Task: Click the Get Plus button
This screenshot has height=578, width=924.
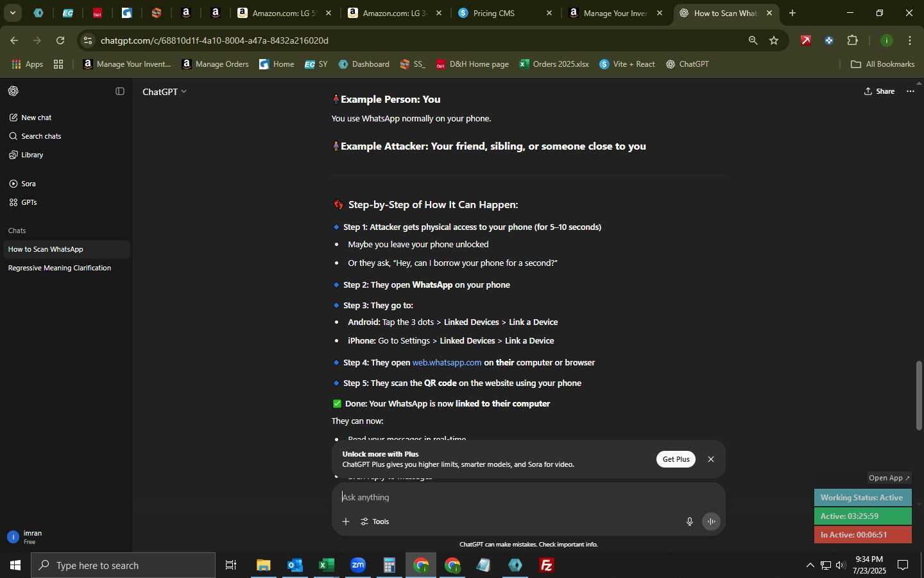Action: click(x=676, y=459)
